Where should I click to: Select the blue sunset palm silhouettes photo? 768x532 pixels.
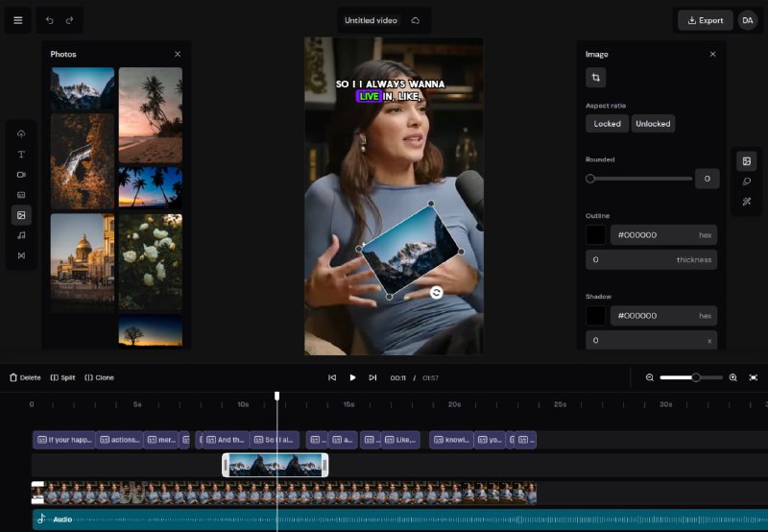tap(151, 188)
